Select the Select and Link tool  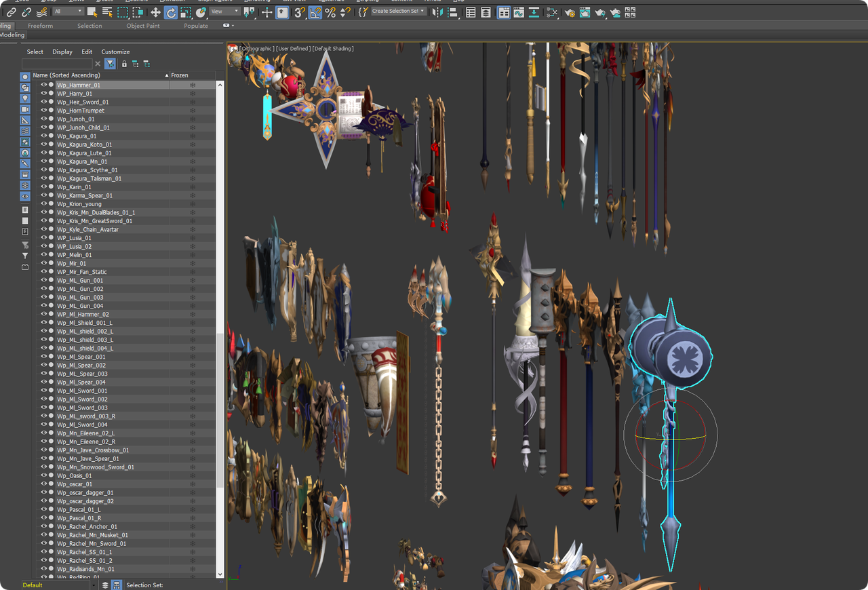11,12
